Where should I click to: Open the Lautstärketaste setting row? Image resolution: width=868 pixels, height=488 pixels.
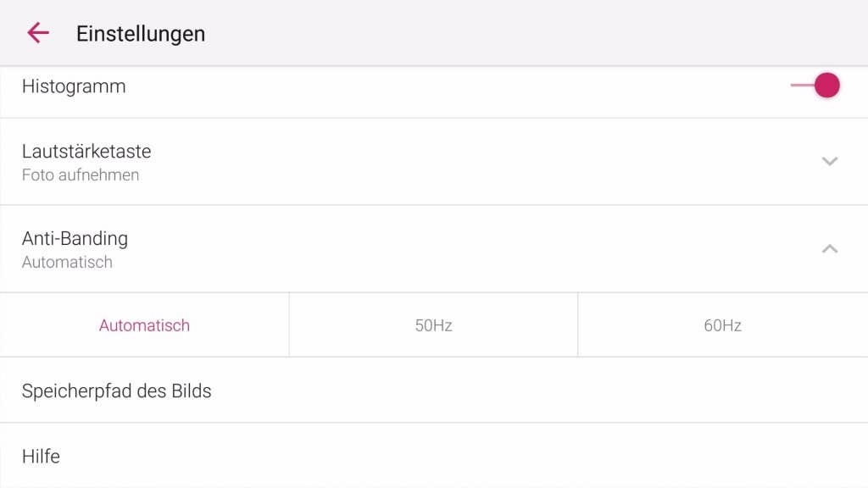(x=424, y=162)
